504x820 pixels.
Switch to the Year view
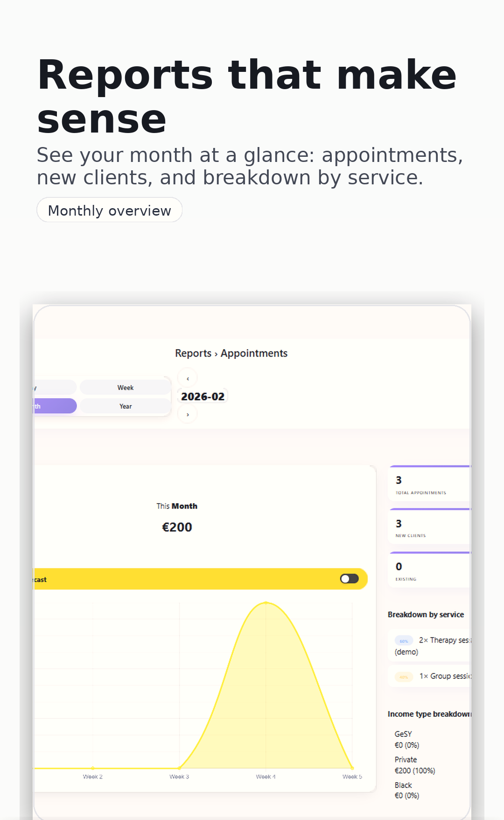(x=125, y=406)
